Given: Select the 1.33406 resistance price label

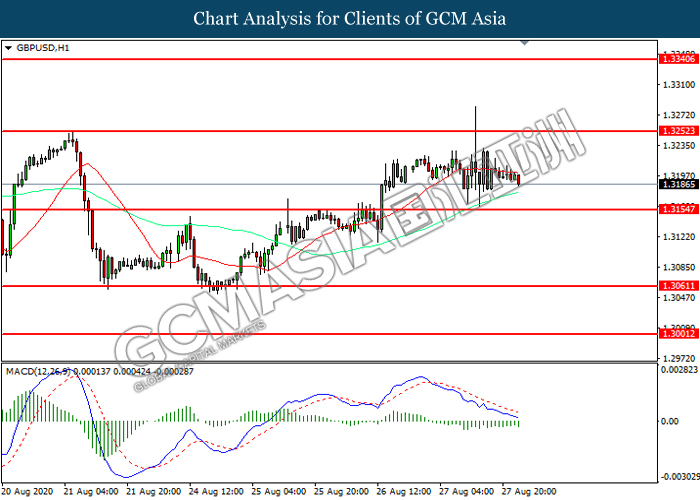Looking at the screenshot, I should [679, 59].
